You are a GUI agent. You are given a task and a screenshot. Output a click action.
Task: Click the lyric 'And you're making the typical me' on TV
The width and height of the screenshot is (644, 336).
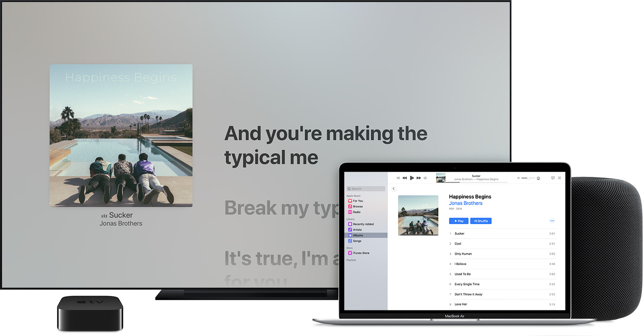pyautogui.click(x=326, y=145)
